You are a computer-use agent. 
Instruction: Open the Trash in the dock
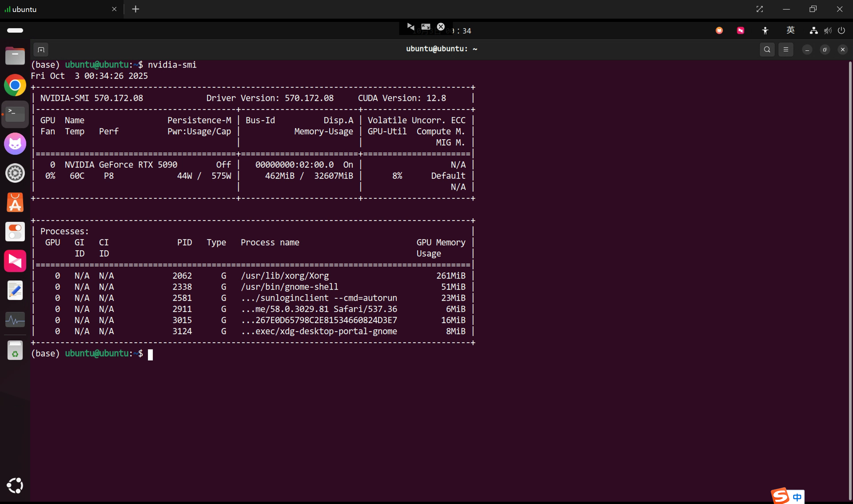click(x=15, y=350)
